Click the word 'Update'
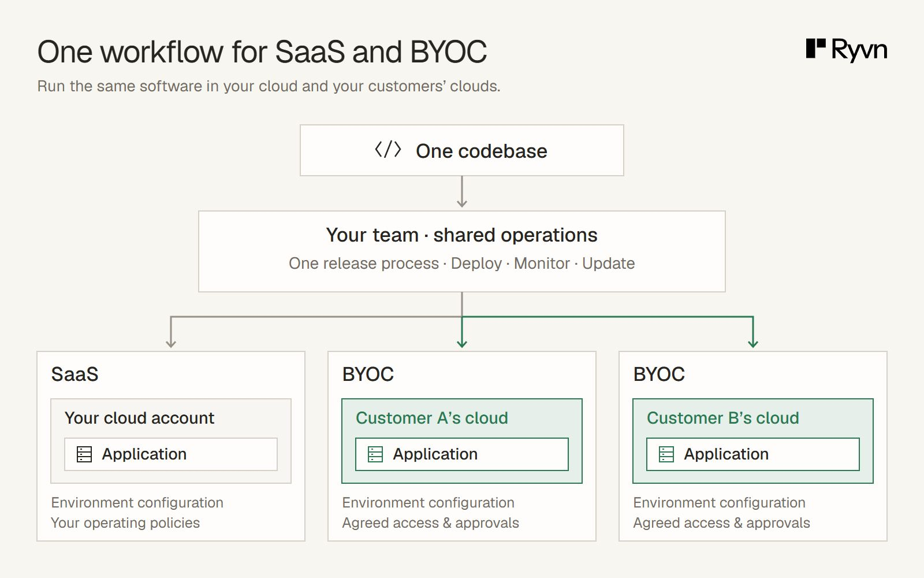Viewport: 924px width, 578px height. (x=609, y=264)
